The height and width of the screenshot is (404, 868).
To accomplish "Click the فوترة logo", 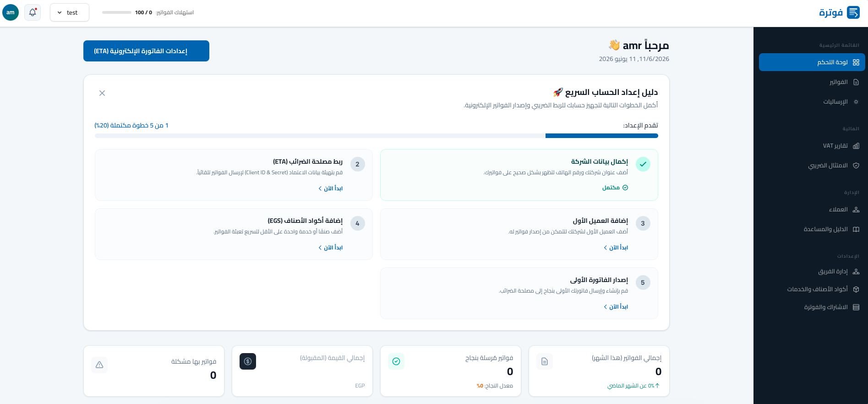I will (839, 12).
